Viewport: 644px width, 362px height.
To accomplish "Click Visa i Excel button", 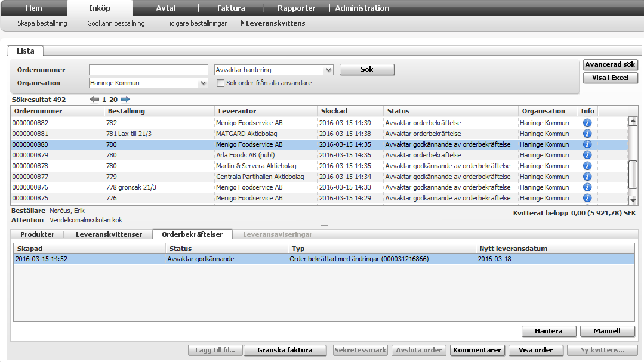I will [610, 78].
